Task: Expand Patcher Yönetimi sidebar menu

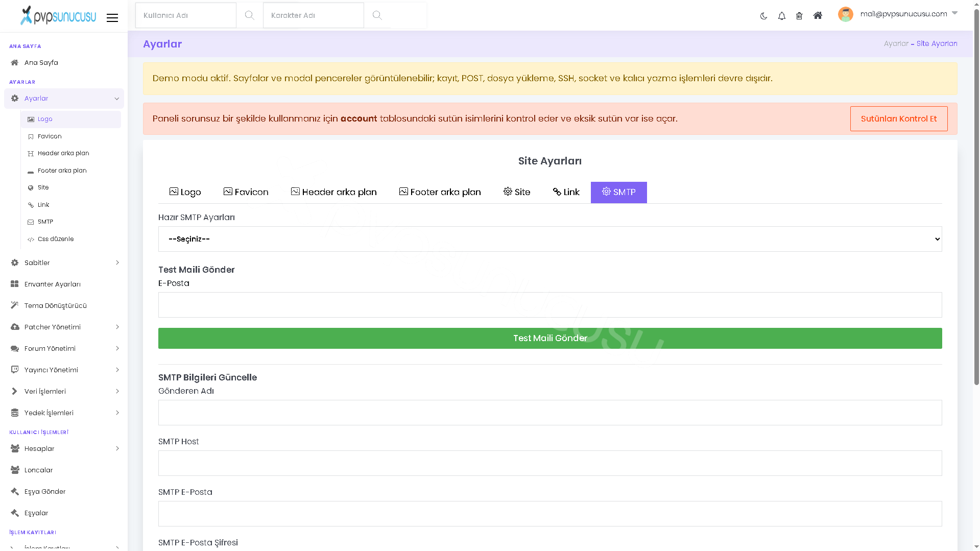Action: (x=64, y=327)
